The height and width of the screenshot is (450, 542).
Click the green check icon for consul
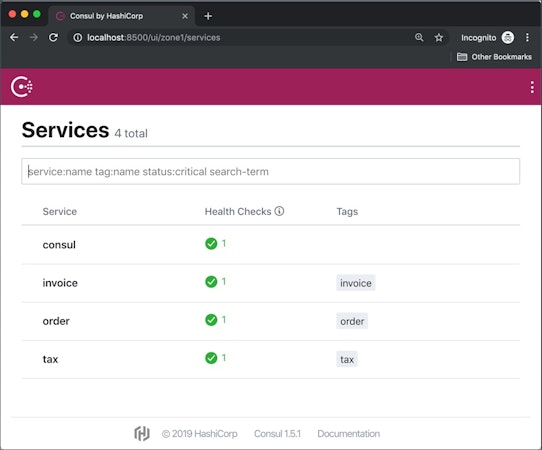click(211, 244)
